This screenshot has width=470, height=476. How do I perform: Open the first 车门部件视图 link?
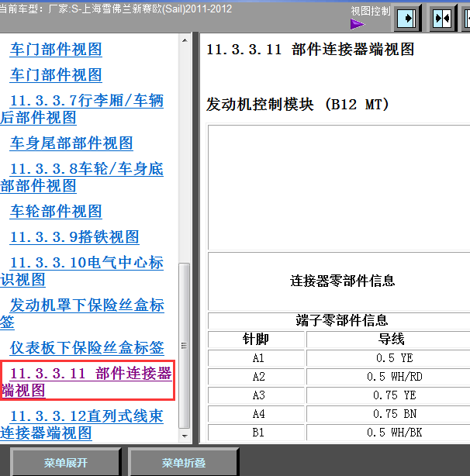pyautogui.click(x=56, y=50)
